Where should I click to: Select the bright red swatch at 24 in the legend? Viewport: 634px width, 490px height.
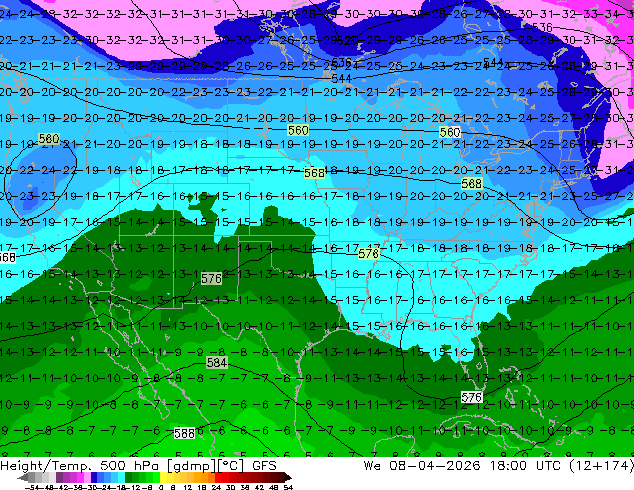coord(218,477)
